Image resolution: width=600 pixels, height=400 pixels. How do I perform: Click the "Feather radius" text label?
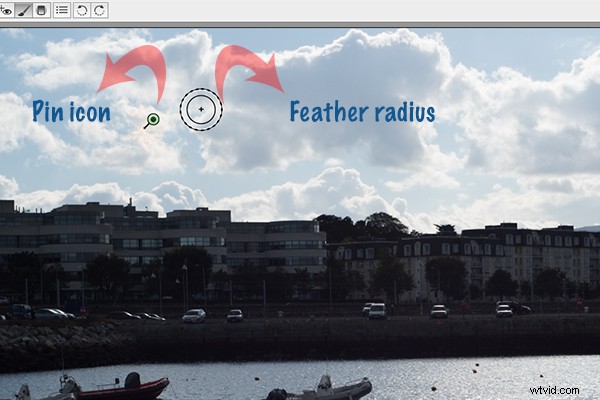362,111
